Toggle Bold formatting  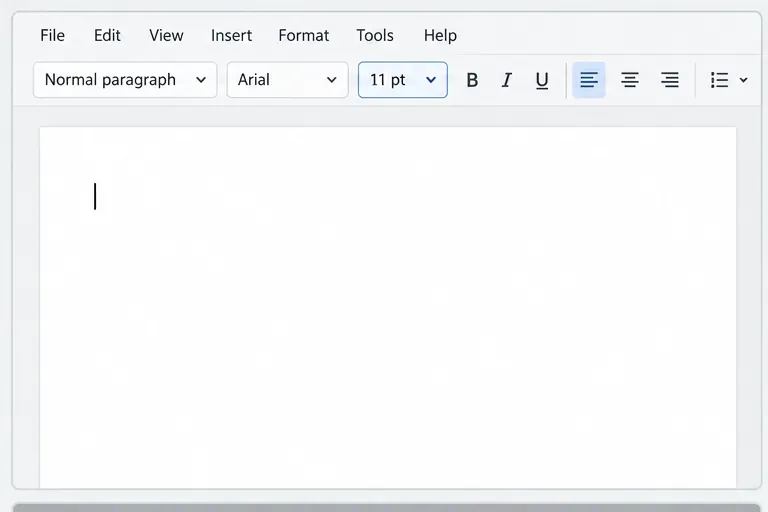[472, 80]
